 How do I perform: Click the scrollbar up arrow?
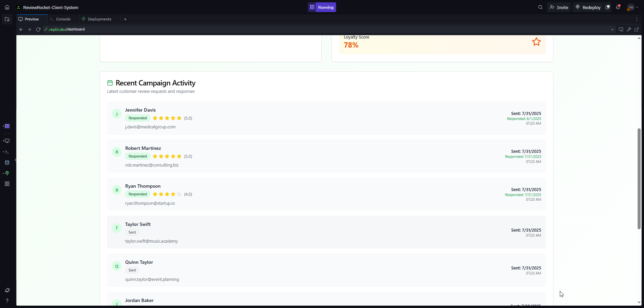(639, 38)
